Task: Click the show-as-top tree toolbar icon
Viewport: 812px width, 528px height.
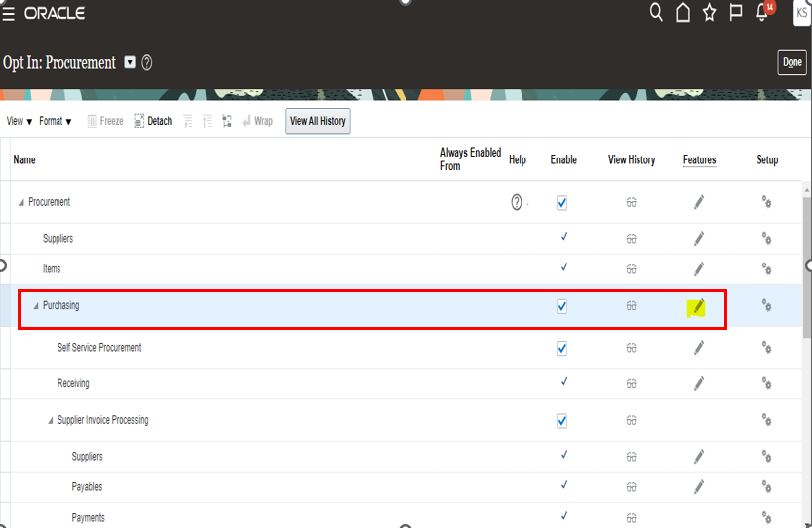Action: [227, 121]
